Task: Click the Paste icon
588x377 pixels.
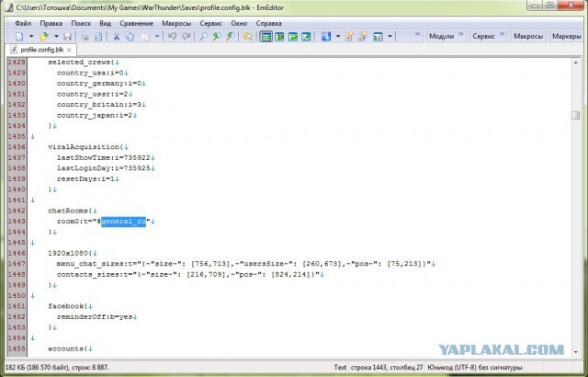Action: pos(145,37)
